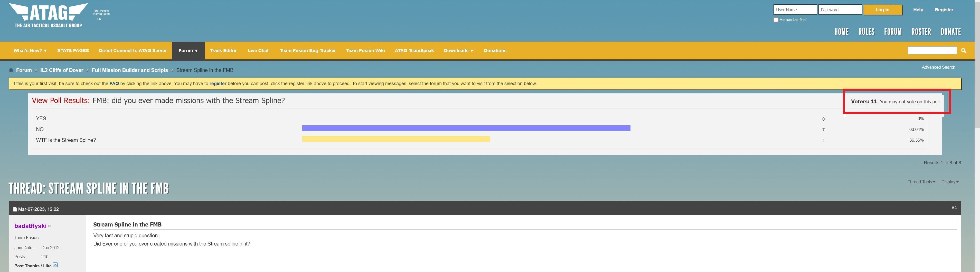Click the forum search input box

[x=932, y=50]
